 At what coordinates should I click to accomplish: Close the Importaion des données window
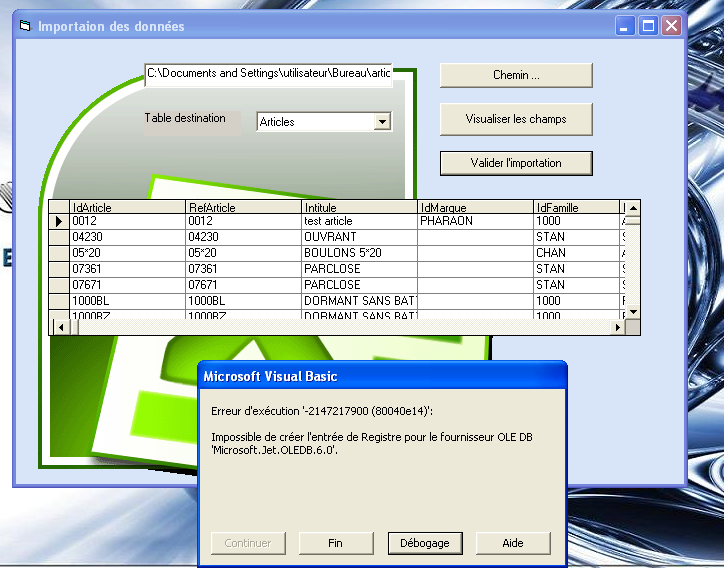click(671, 26)
